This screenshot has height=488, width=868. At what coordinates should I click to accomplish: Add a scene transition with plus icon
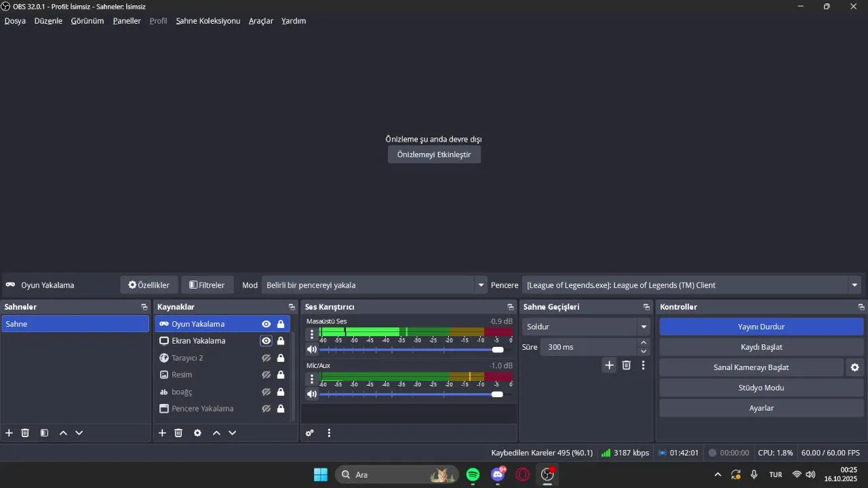[609, 365]
